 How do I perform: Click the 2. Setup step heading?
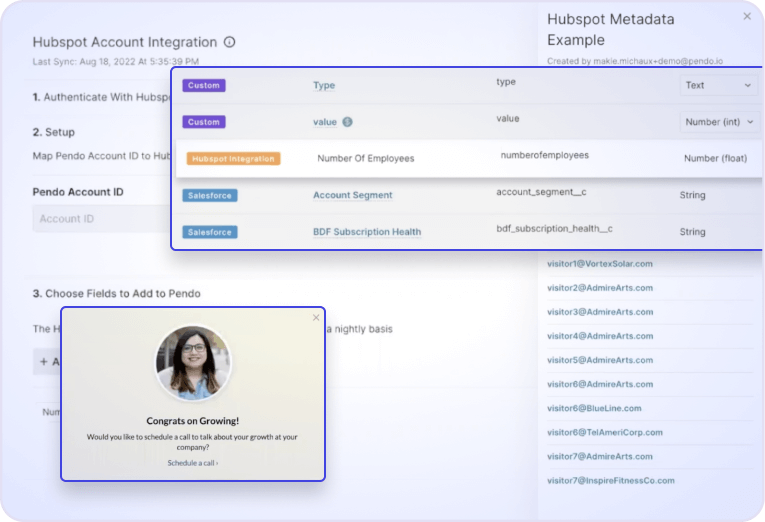(54, 132)
